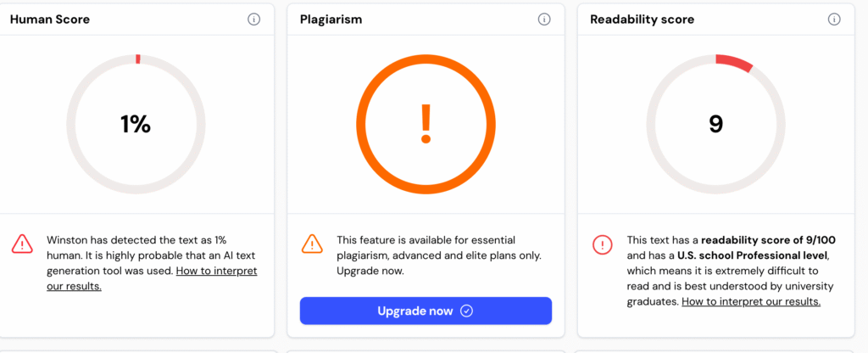Open the Human Score info icon

(253, 20)
